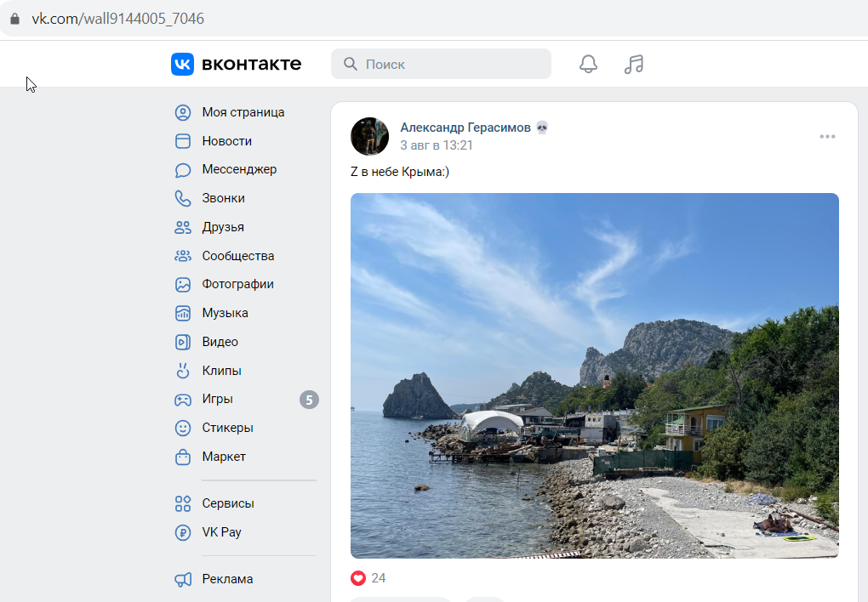Click the Сообщества group icon
Screen dimensions: 868x602
(x=183, y=256)
